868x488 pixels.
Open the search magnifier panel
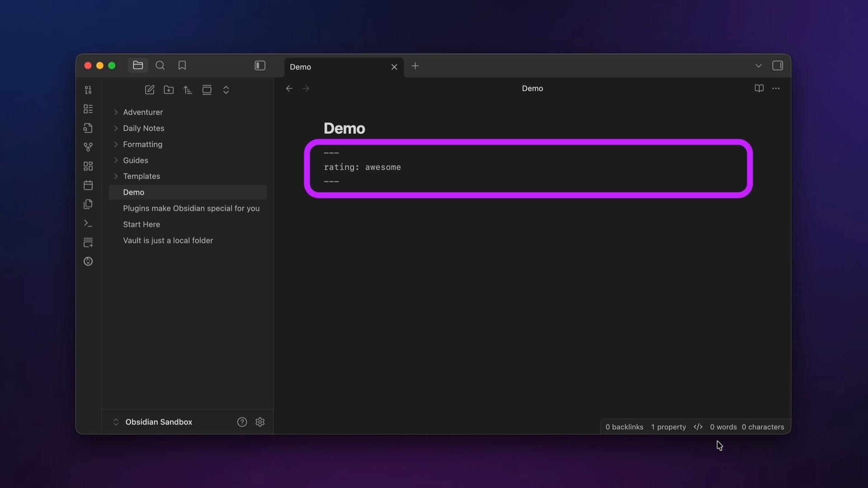(160, 66)
